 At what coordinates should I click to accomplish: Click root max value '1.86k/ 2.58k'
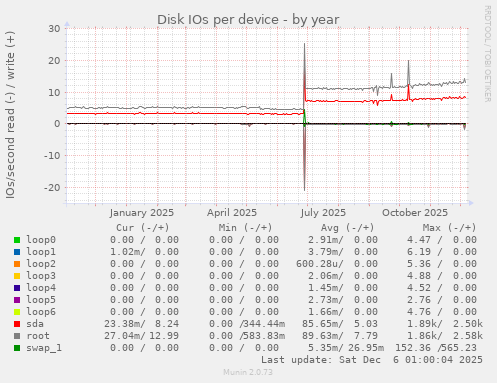445,336
